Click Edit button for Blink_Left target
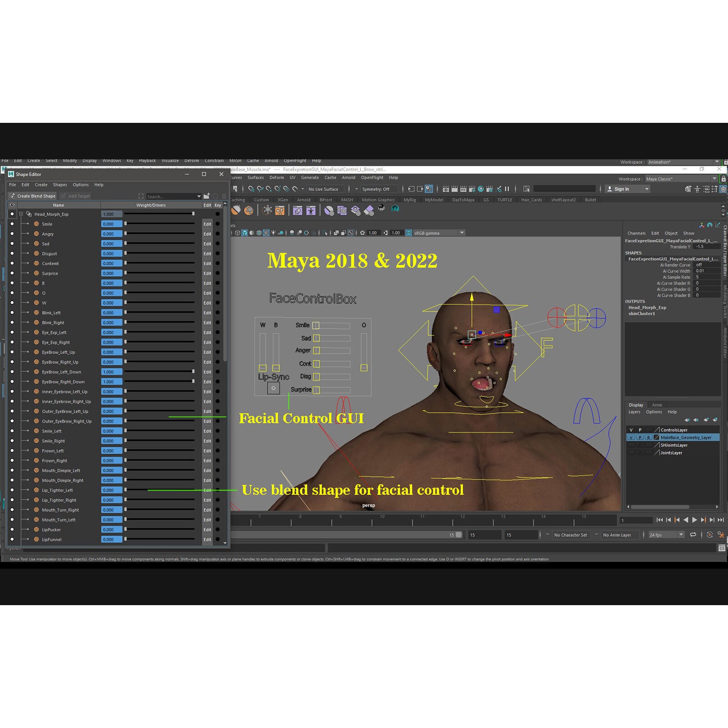The width and height of the screenshot is (728, 728). tap(207, 313)
